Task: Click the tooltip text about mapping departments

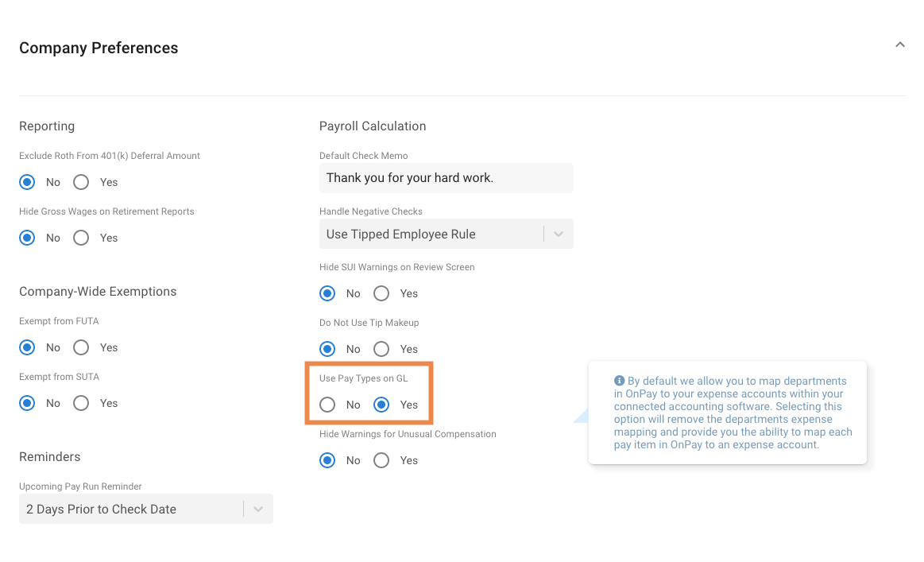Action: click(733, 413)
